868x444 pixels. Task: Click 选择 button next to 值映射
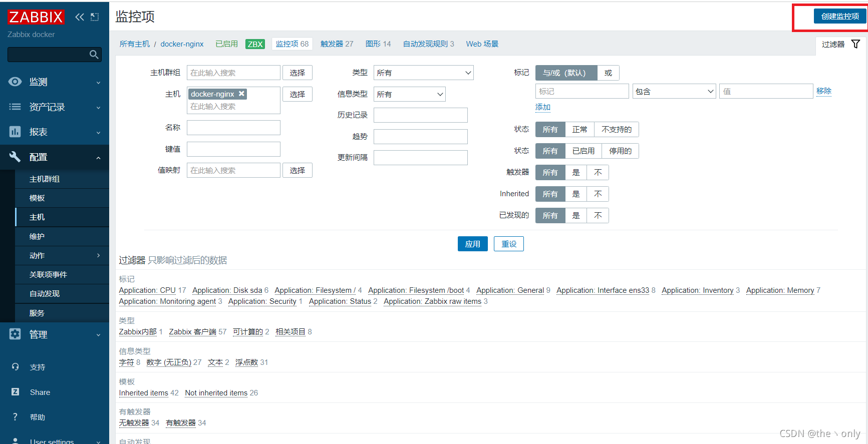coord(298,170)
